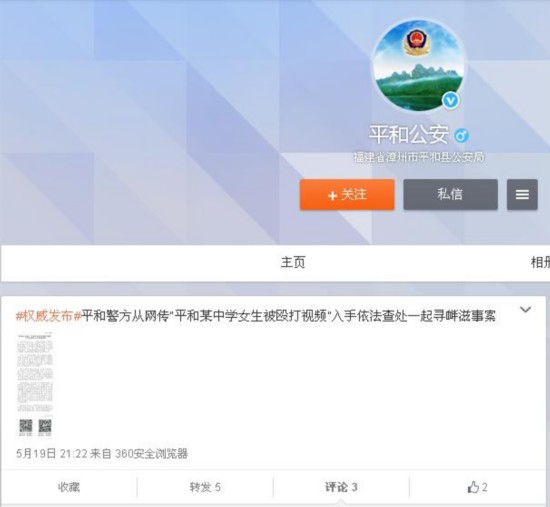550x507 pixels.
Task: Repost using 转发 5
Action: [205, 487]
